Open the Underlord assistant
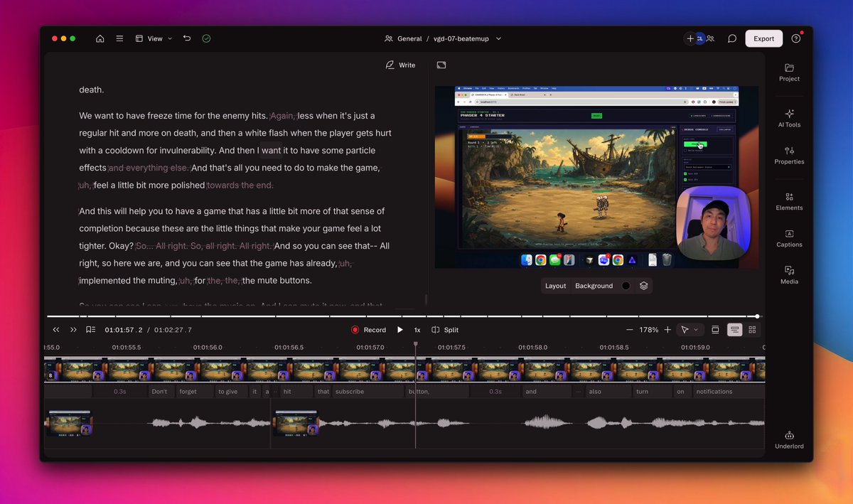 (x=789, y=440)
